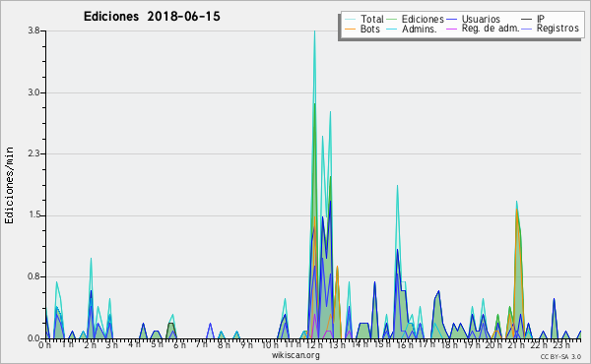Click the orange Bots legend swatch
This screenshot has width=591, height=364.
coord(351,29)
